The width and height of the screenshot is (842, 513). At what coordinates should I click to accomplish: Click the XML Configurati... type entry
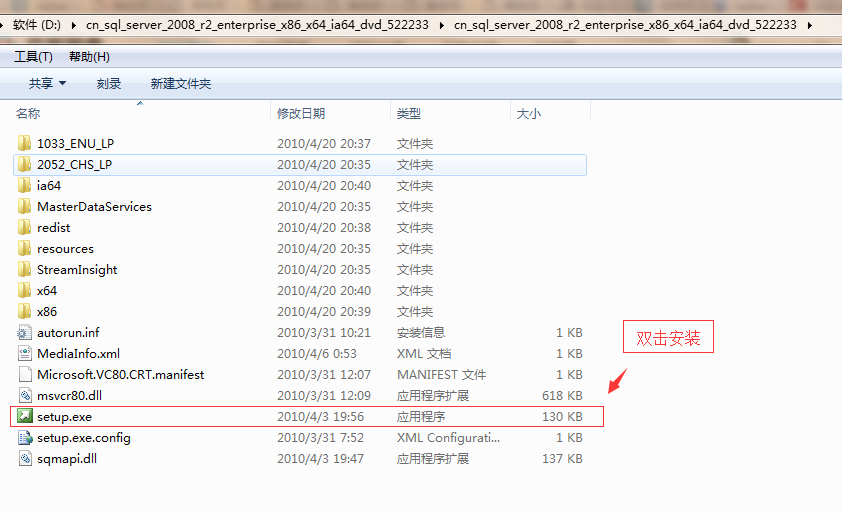pyautogui.click(x=448, y=438)
